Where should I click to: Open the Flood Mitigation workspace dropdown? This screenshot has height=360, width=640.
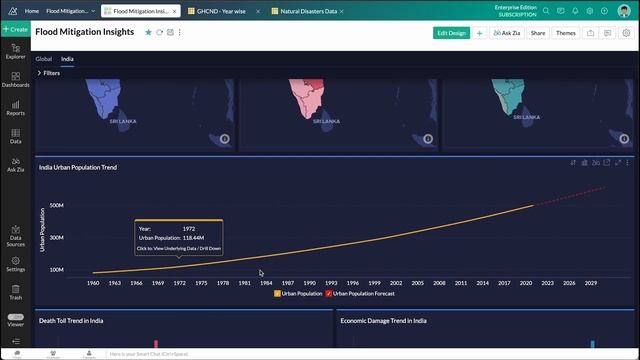[70, 11]
